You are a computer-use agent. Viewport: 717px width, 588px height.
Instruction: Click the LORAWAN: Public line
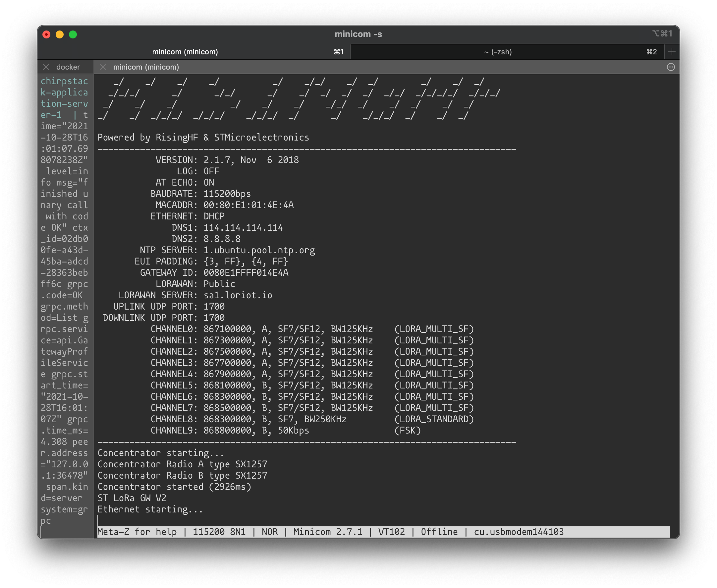coord(195,284)
